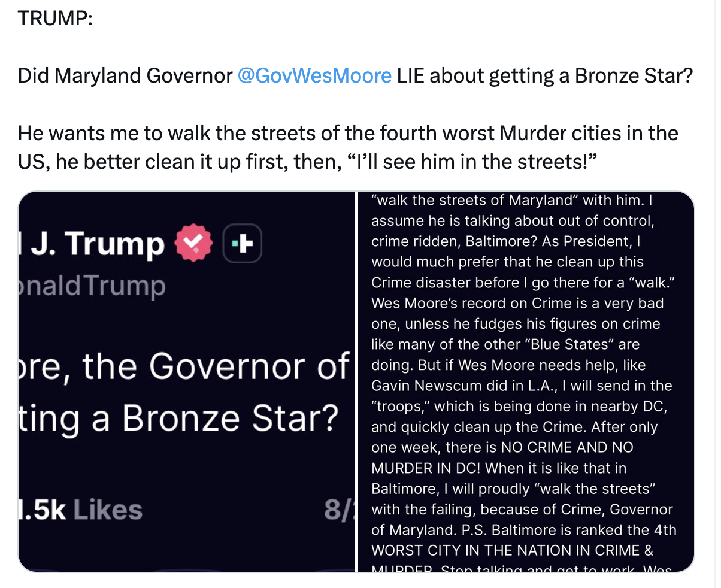Screen dimensions: 721x588
Task: Click the "1.5k Likes" count
Action: pos(81,510)
